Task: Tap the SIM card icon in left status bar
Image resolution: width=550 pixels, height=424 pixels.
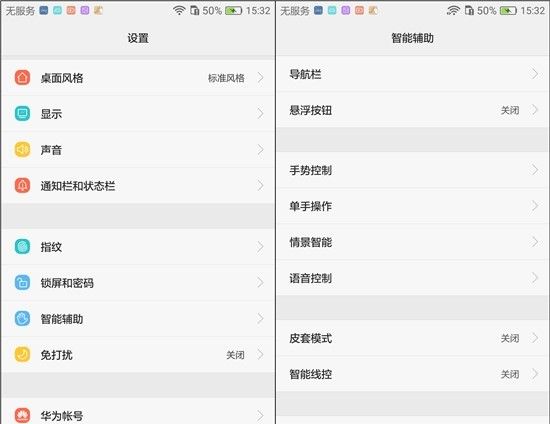Action: (x=195, y=11)
